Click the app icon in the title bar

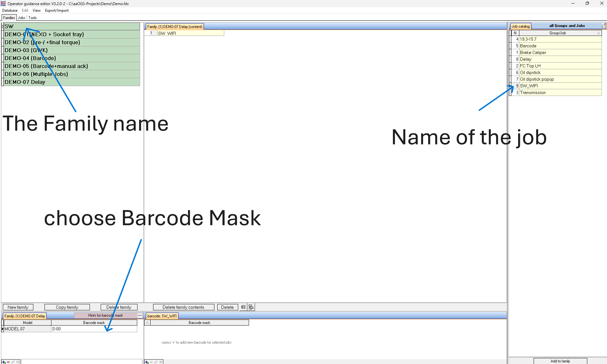pyautogui.click(x=3, y=3)
